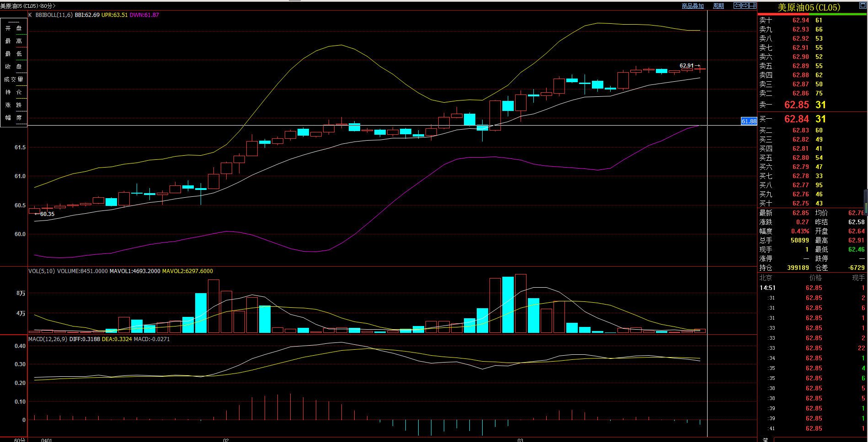The image size is (868, 442).
Task: Select the 卖十 62.94 ask row
Action: [x=812, y=20]
